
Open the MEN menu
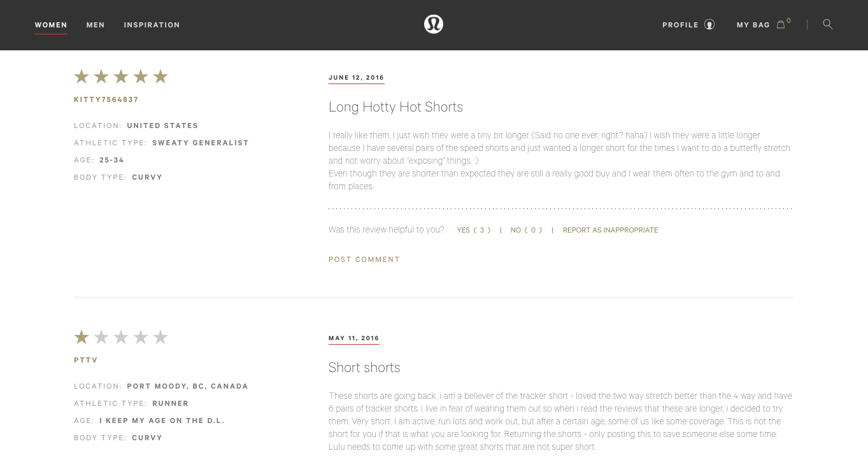click(x=96, y=25)
